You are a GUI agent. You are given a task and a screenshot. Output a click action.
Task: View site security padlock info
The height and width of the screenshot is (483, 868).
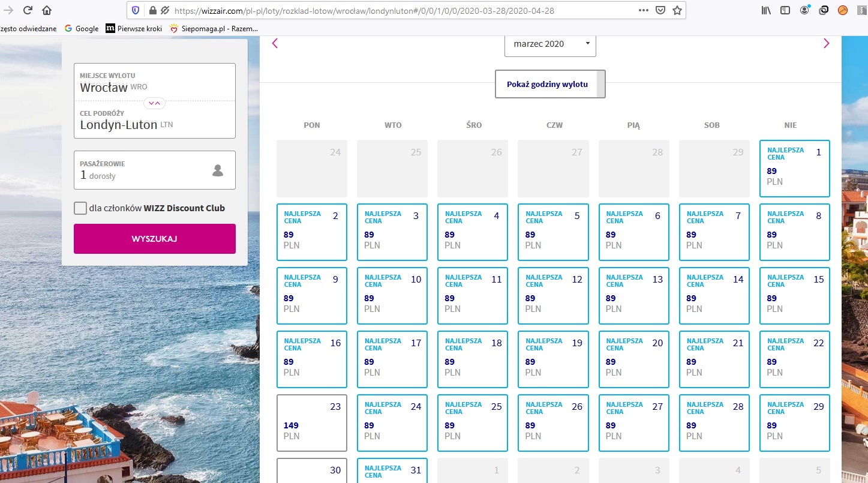[x=152, y=10]
